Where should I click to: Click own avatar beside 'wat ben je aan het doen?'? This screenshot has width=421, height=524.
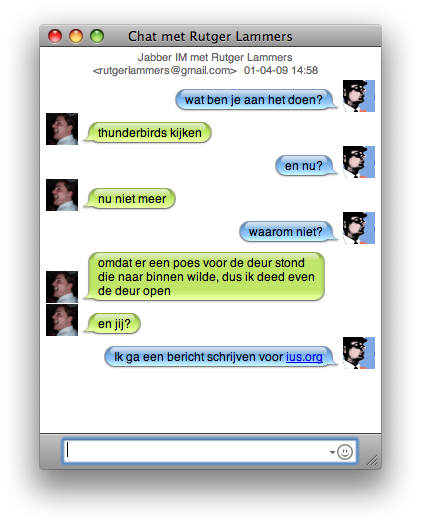click(359, 96)
